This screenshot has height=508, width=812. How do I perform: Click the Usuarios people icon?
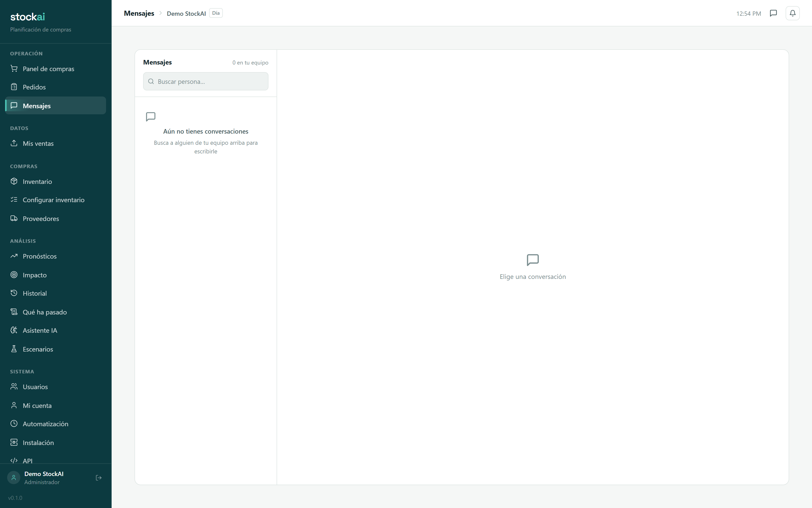coord(14,387)
